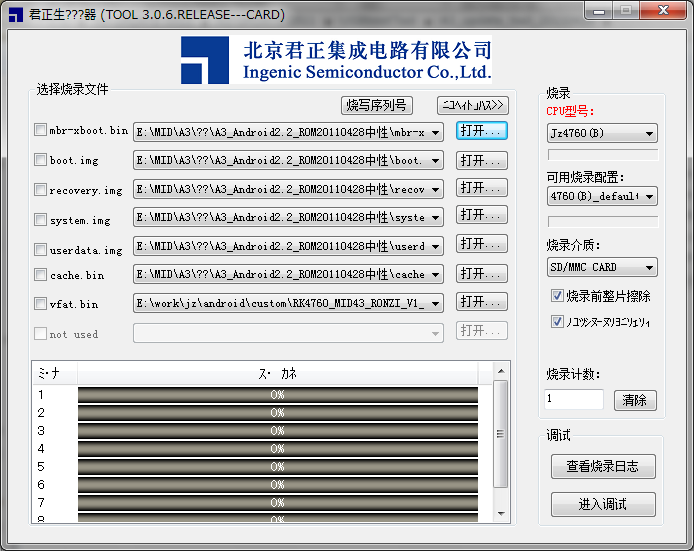
Task: Click the progress bar for row 1
Action: (278, 395)
